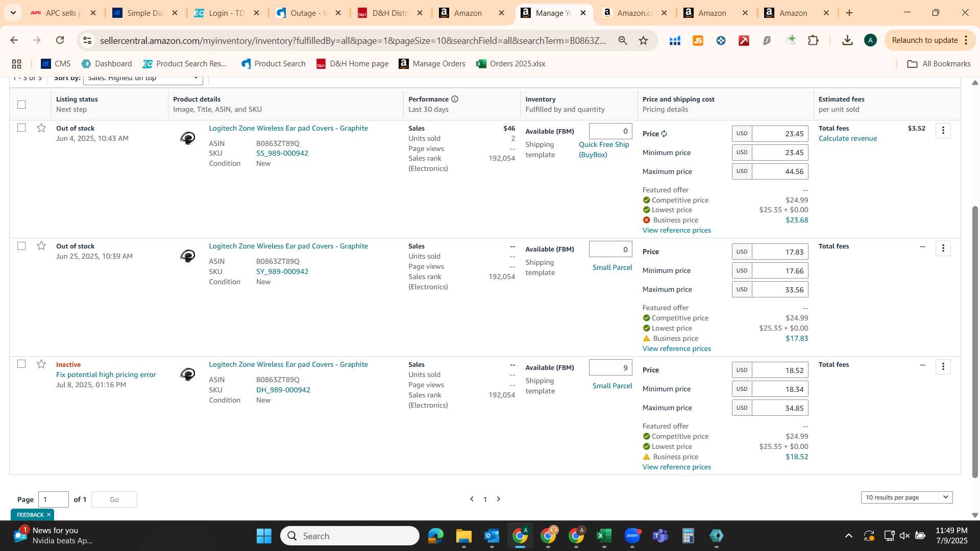Switch to Outage tab
Viewport: 980px width, 551px height.
[x=308, y=13]
